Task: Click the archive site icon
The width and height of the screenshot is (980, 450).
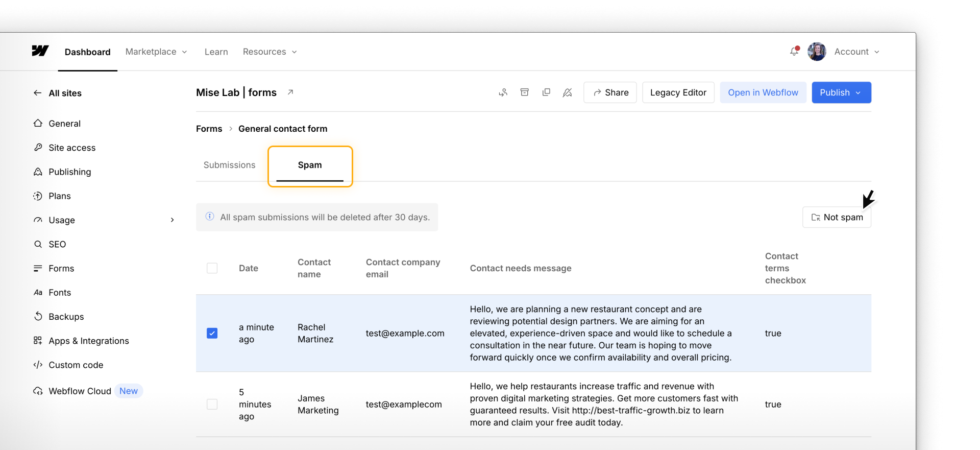Action: point(525,92)
